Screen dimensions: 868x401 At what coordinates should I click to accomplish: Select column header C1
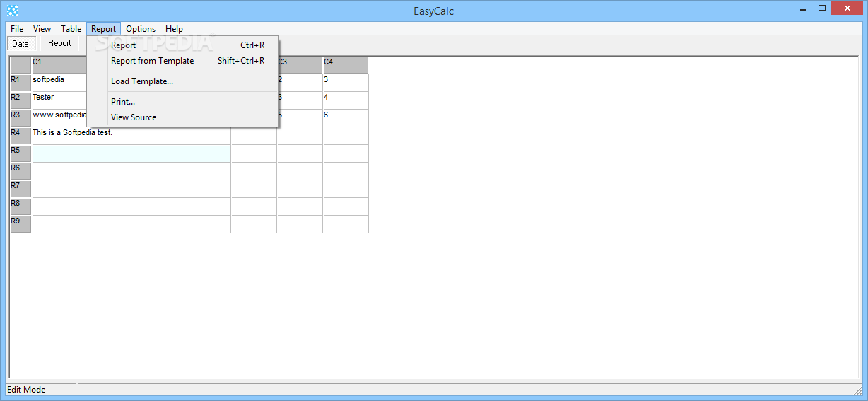59,65
